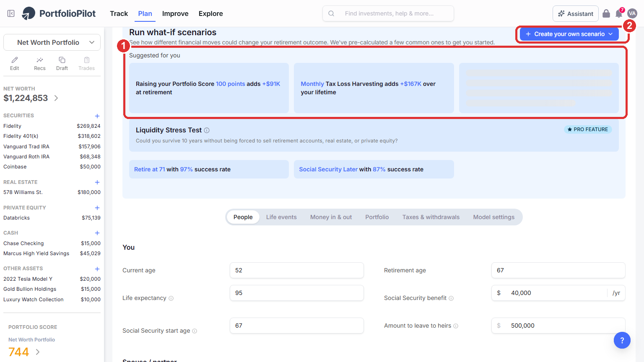Click the search magnifier icon

pyautogui.click(x=331, y=13)
